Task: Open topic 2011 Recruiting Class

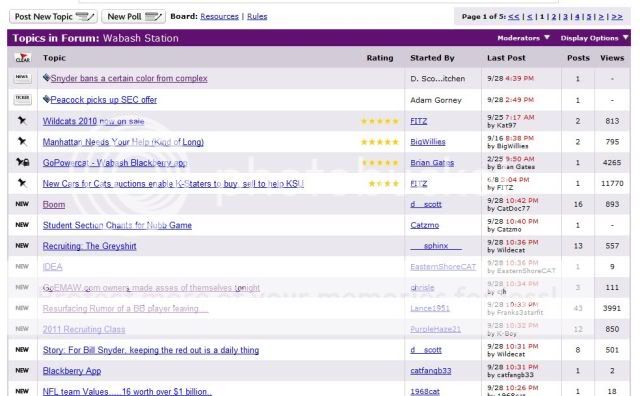Action: [84, 329]
